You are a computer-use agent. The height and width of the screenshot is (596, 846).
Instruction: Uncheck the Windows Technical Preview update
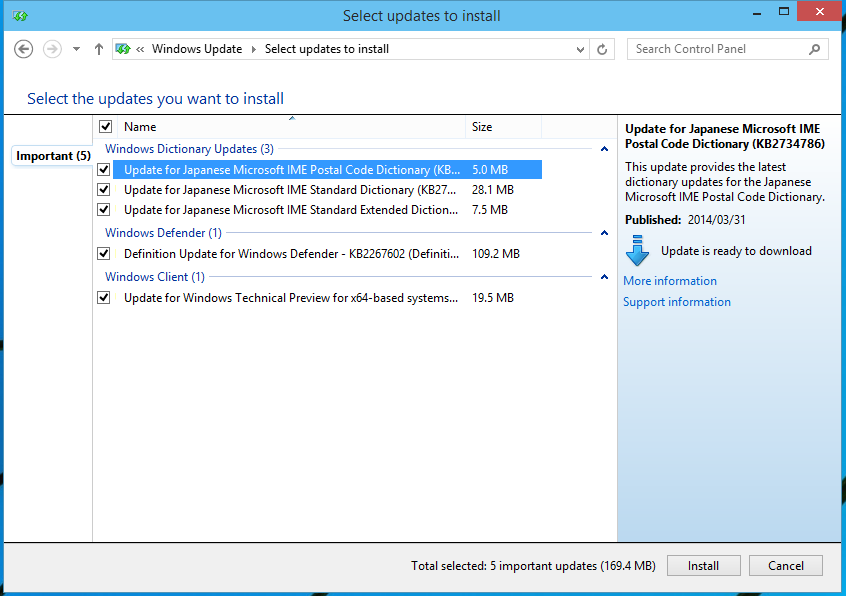tap(104, 298)
